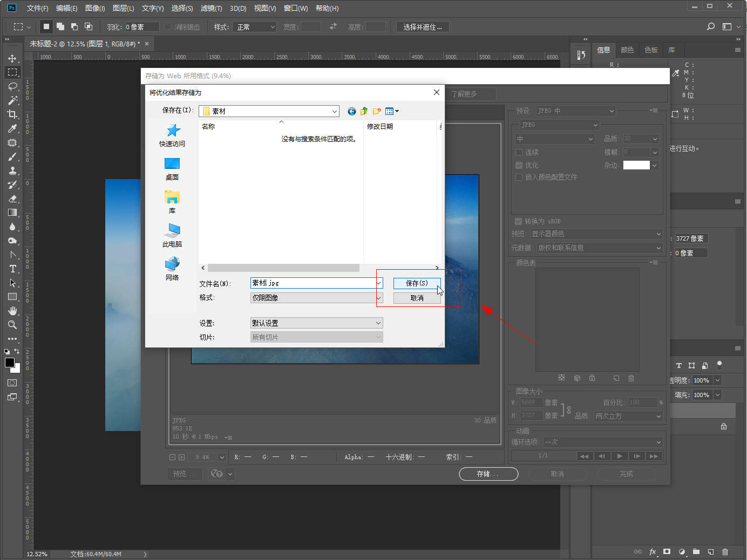Toggle the 优化 (Optimized) checkbox
The height and width of the screenshot is (560, 747).
[x=519, y=165]
